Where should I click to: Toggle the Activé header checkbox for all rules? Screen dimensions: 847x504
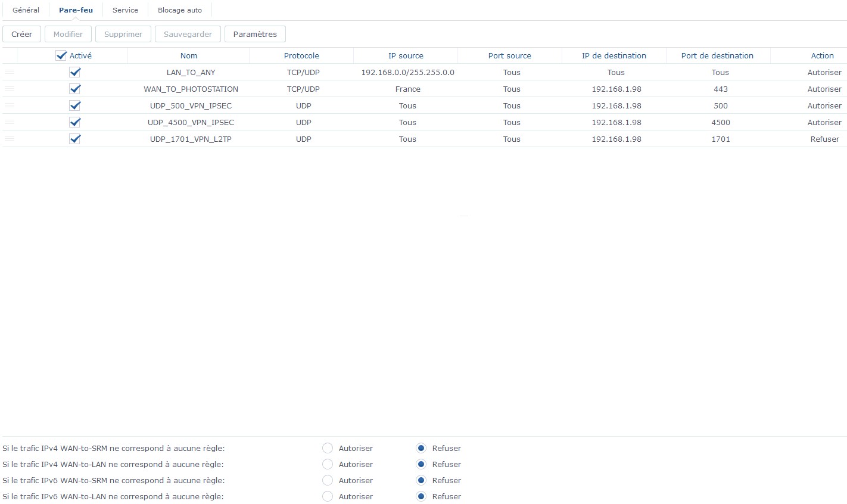click(x=61, y=55)
